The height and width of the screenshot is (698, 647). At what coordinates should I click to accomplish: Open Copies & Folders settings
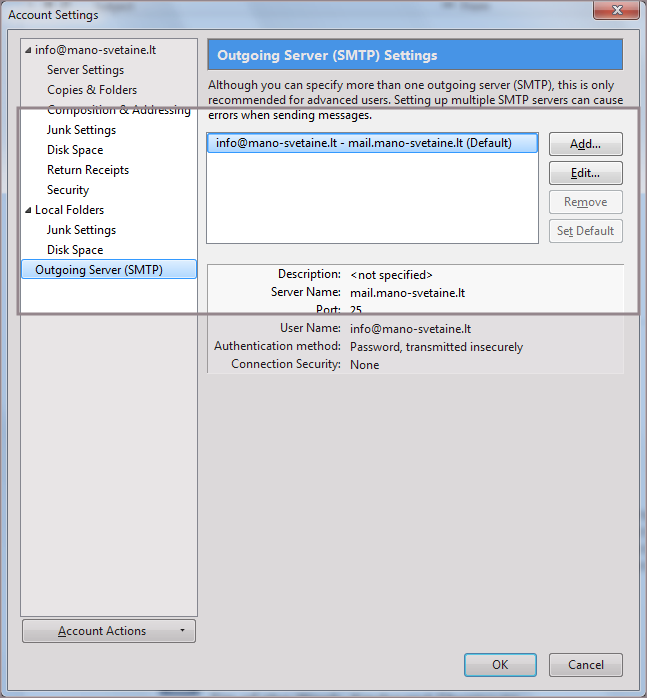[x=92, y=90]
